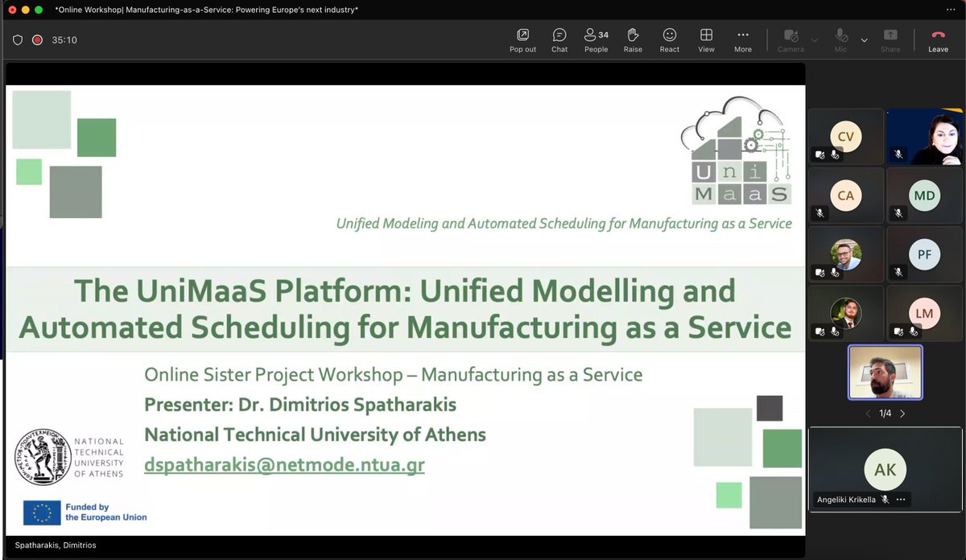Click the muted mic icon on CV tile
Viewport: 966px width, 560px height.
pos(835,154)
